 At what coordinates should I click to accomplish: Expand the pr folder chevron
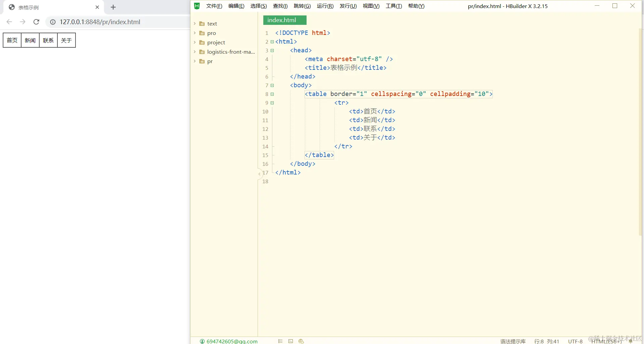[x=195, y=61]
